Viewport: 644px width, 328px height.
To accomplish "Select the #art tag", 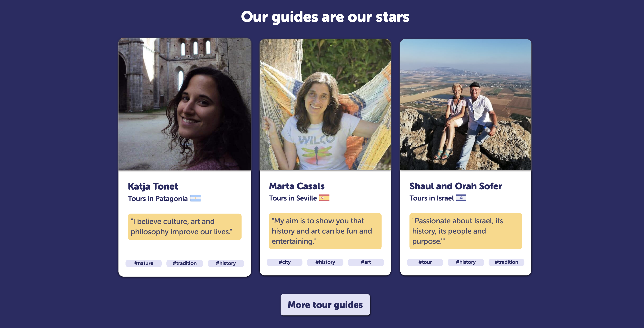I will (x=366, y=262).
